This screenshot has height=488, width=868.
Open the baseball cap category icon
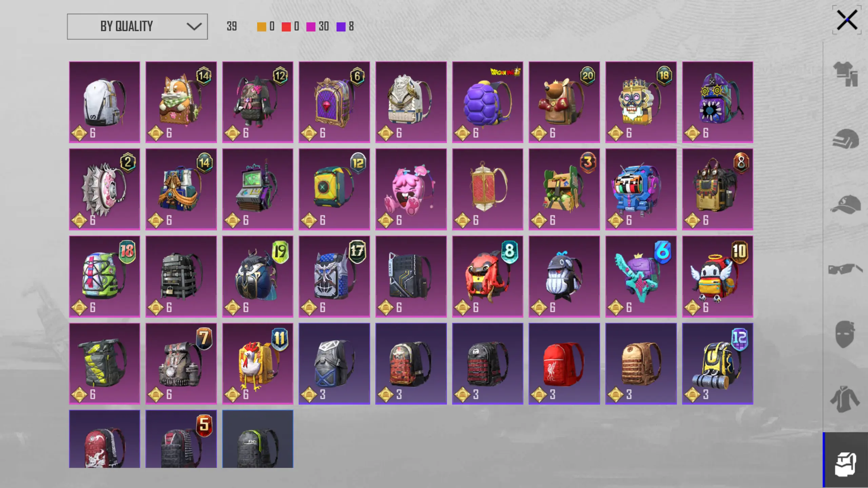coord(846,204)
